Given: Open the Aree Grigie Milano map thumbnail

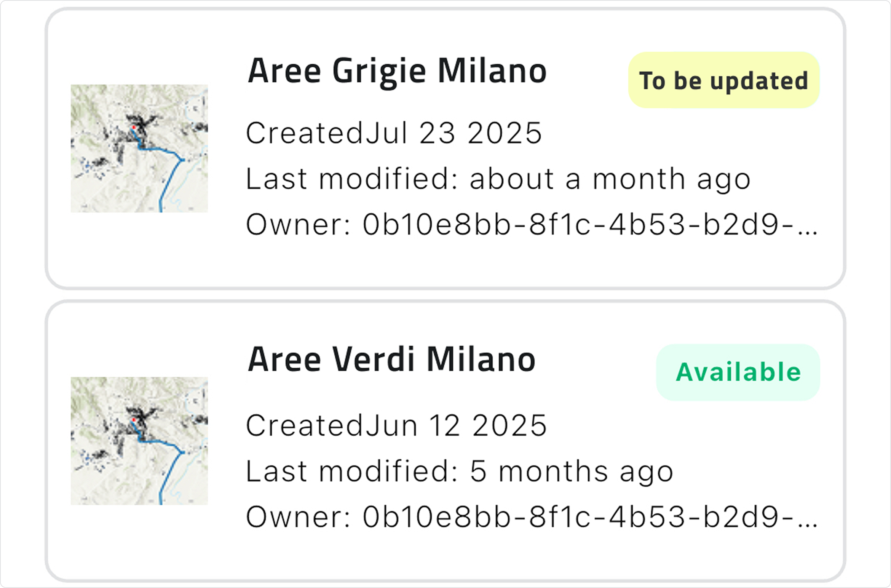Looking at the screenshot, I should [x=139, y=148].
